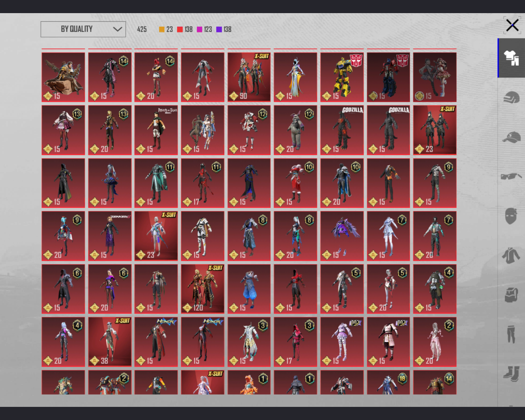This screenshot has height=420, width=525.
Task: Select the badge 12 red and white outfit
Action: [x=249, y=130]
